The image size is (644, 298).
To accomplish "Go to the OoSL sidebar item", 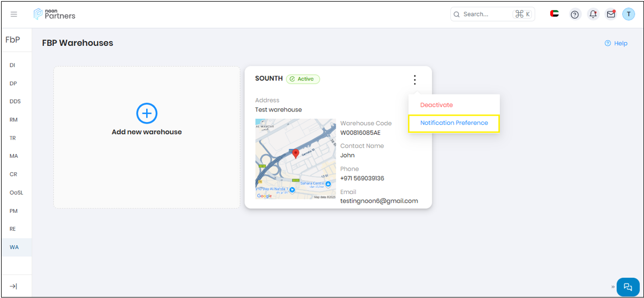I will coord(17,192).
